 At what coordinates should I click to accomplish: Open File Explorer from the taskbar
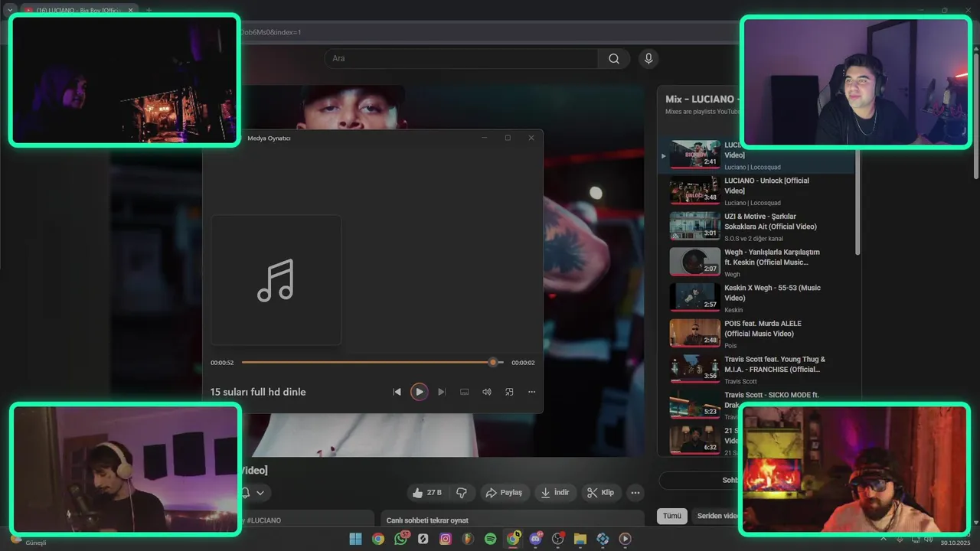580,539
